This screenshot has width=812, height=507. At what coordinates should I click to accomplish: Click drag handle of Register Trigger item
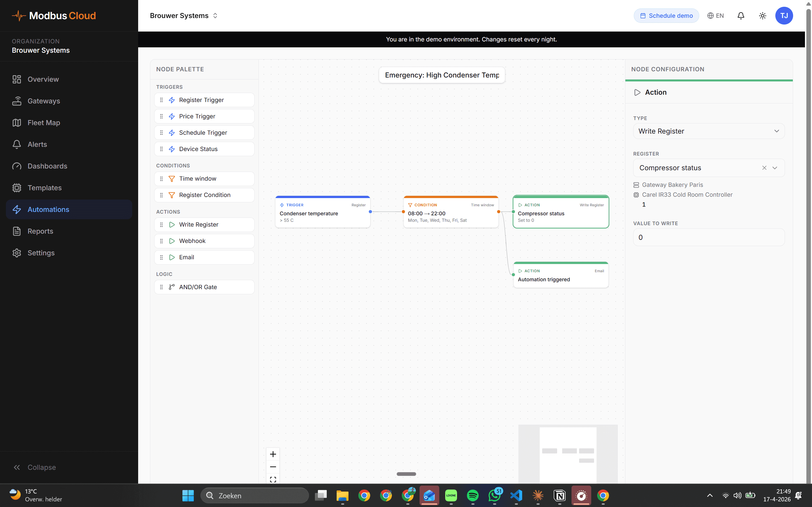(161, 100)
